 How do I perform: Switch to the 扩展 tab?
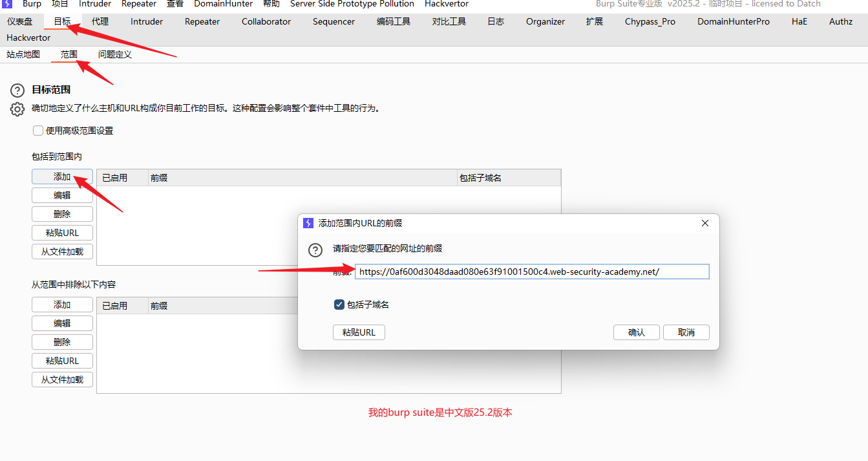tap(595, 21)
